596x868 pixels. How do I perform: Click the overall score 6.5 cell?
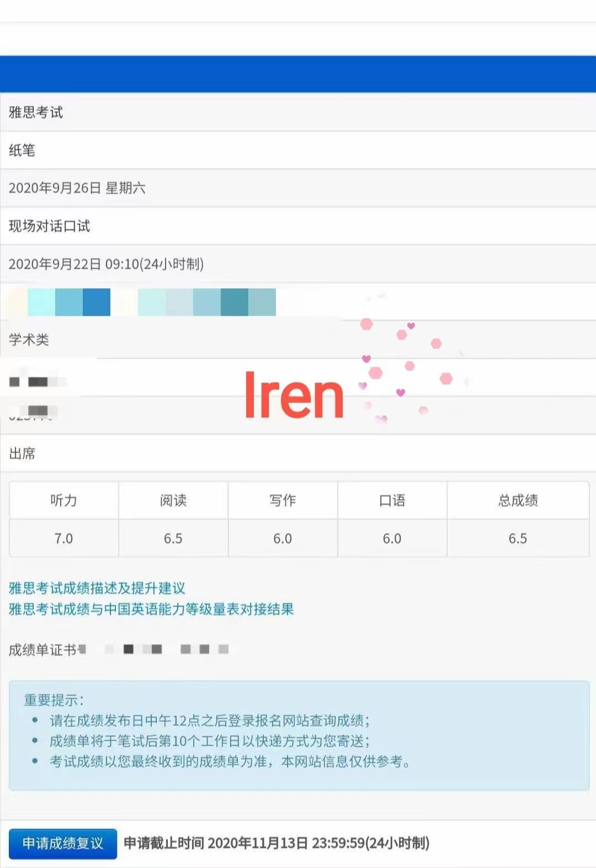click(518, 538)
